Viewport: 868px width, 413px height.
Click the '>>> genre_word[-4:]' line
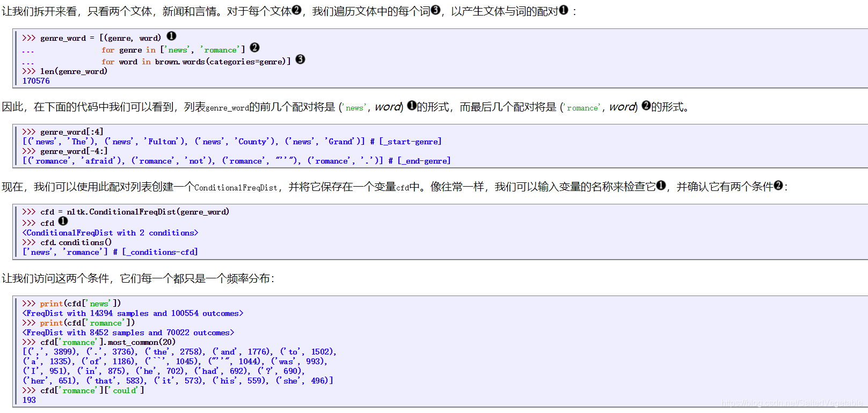[65, 151]
